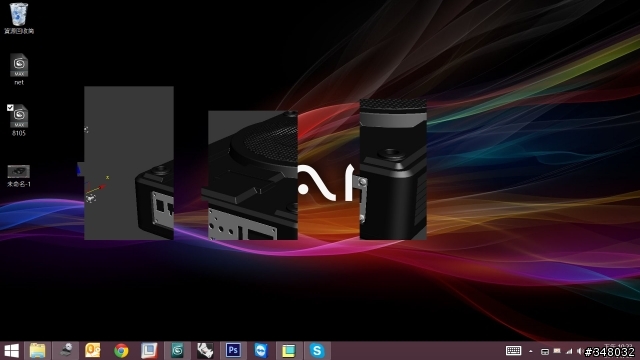Open the yellow sticky notes app
Screen dimensions: 640x360
point(289,351)
